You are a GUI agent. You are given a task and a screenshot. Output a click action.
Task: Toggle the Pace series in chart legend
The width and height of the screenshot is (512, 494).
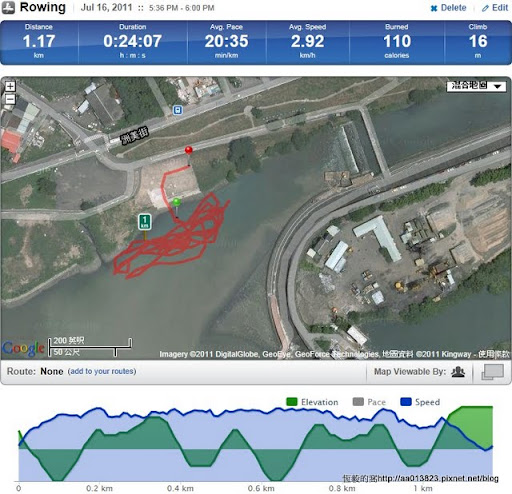pos(369,402)
